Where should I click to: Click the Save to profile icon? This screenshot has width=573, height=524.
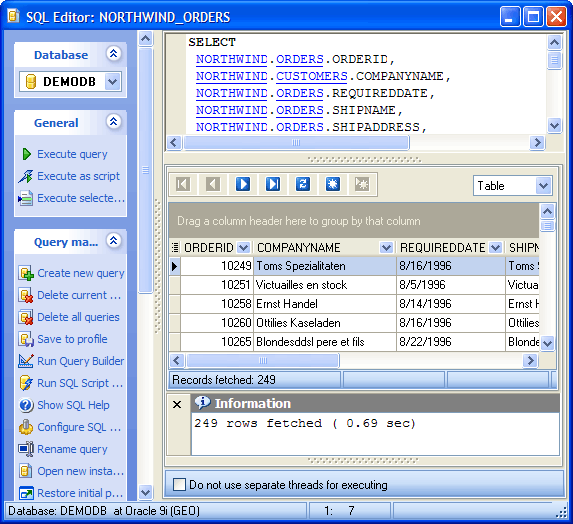tap(26, 339)
